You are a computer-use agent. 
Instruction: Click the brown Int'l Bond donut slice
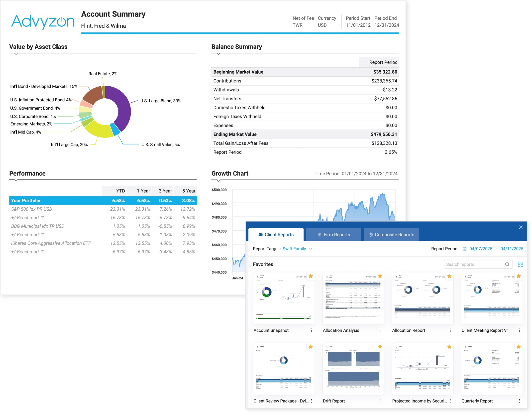[93, 95]
